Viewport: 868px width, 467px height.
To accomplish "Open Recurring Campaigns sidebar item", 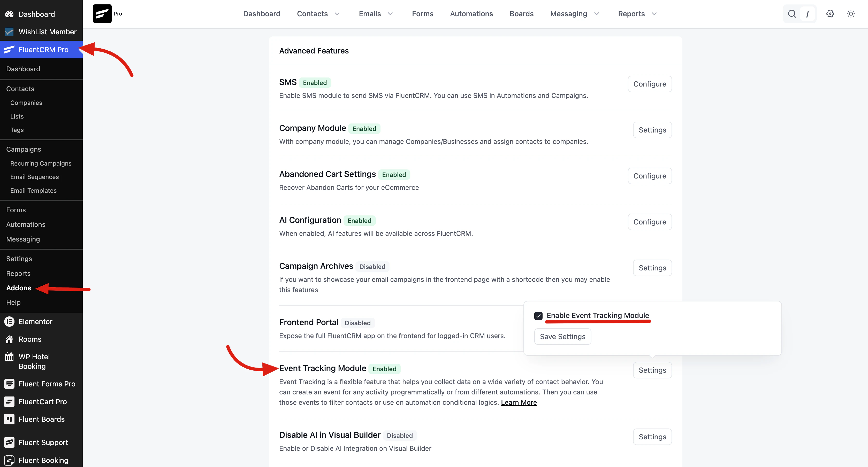I will [41, 163].
